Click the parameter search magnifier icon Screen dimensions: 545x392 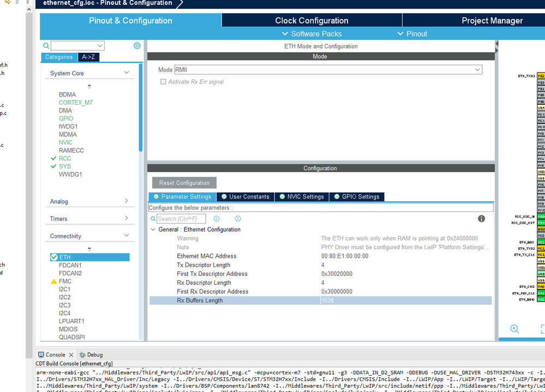[x=153, y=219]
